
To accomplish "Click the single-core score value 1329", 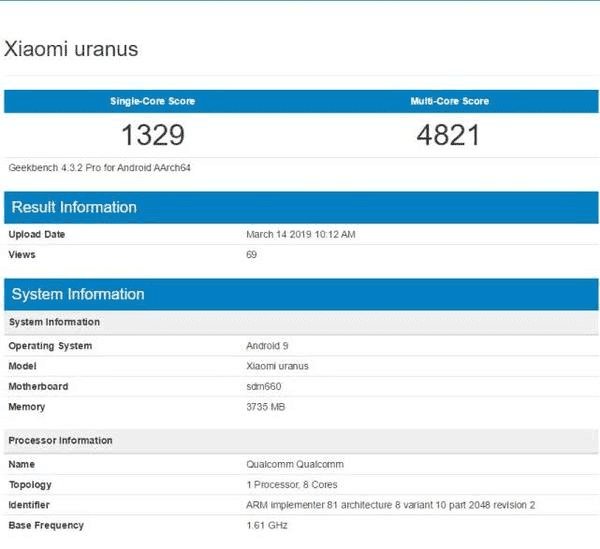I will tap(152, 135).
